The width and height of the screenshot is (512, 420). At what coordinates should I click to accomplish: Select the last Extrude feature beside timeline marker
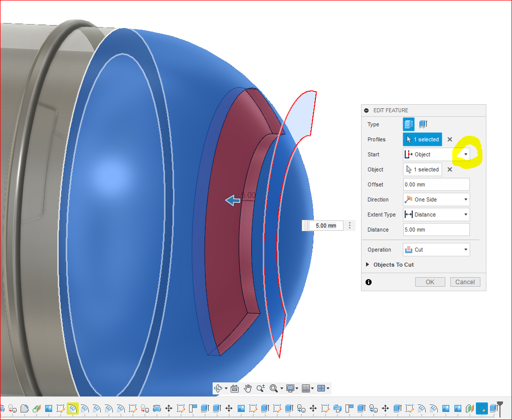[493, 408]
